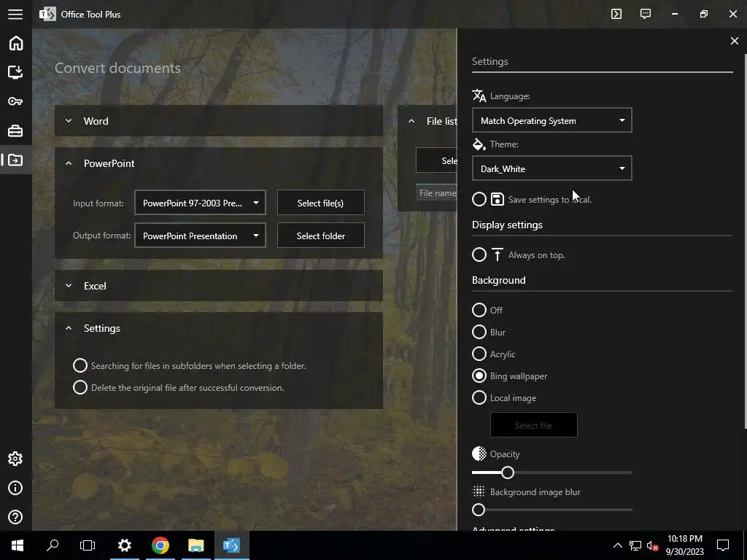
Task: Go to the Home page in sidebar
Action: pyautogui.click(x=16, y=43)
